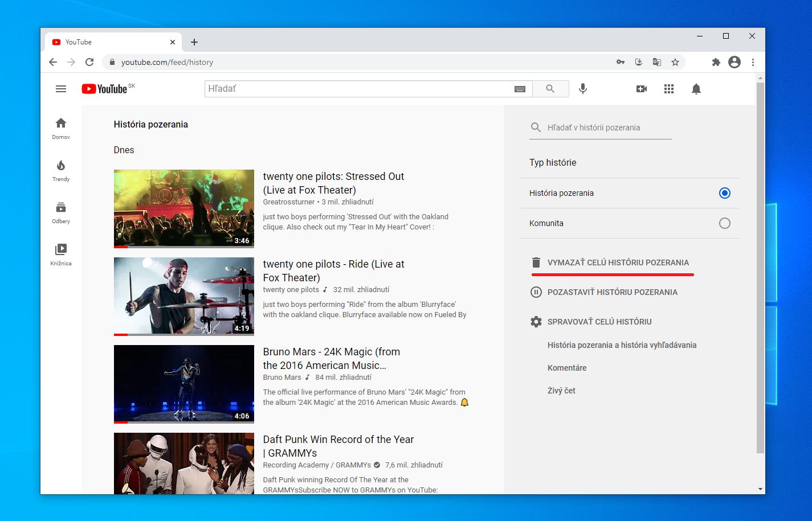Select the Komunita radio button
The image size is (812, 521).
[x=724, y=223]
